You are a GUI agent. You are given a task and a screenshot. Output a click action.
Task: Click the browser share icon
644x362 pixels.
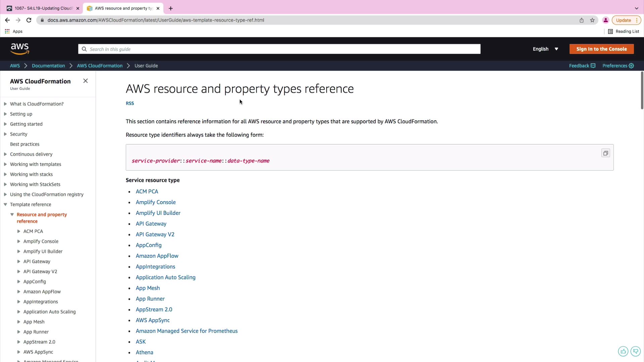click(x=582, y=20)
